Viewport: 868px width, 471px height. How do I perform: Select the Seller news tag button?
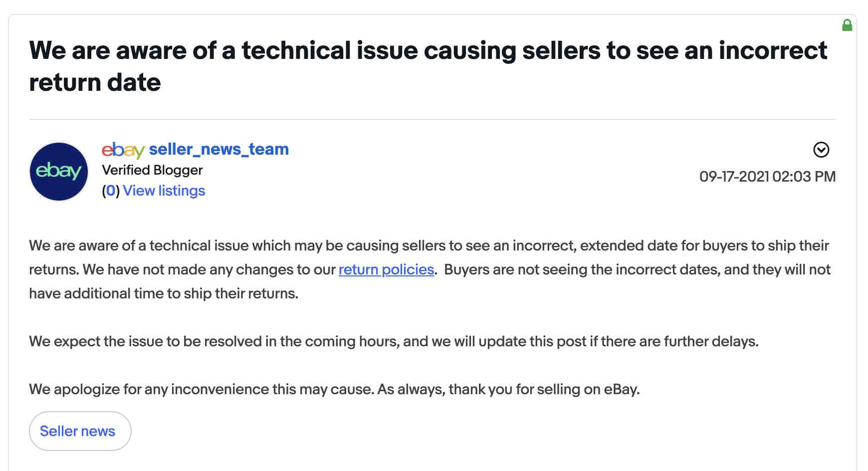pos(80,431)
